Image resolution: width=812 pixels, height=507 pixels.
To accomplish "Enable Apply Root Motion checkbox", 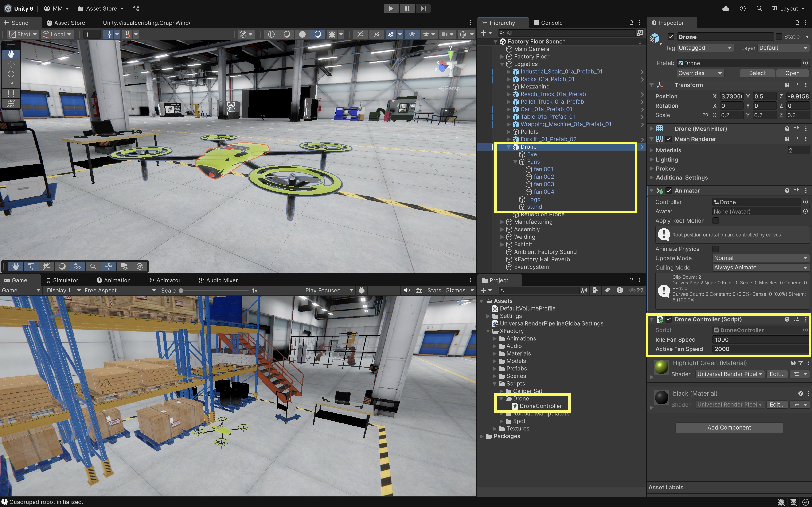I will click(715, 221).
